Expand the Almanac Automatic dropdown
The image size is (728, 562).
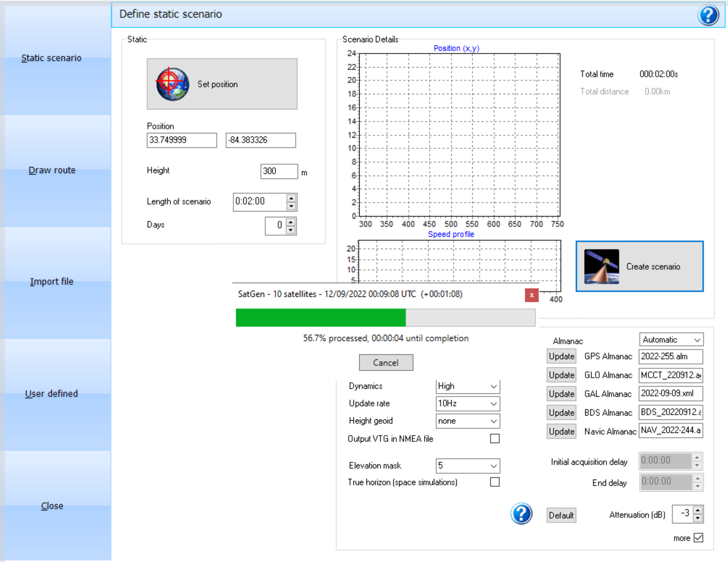coord(697,340)
